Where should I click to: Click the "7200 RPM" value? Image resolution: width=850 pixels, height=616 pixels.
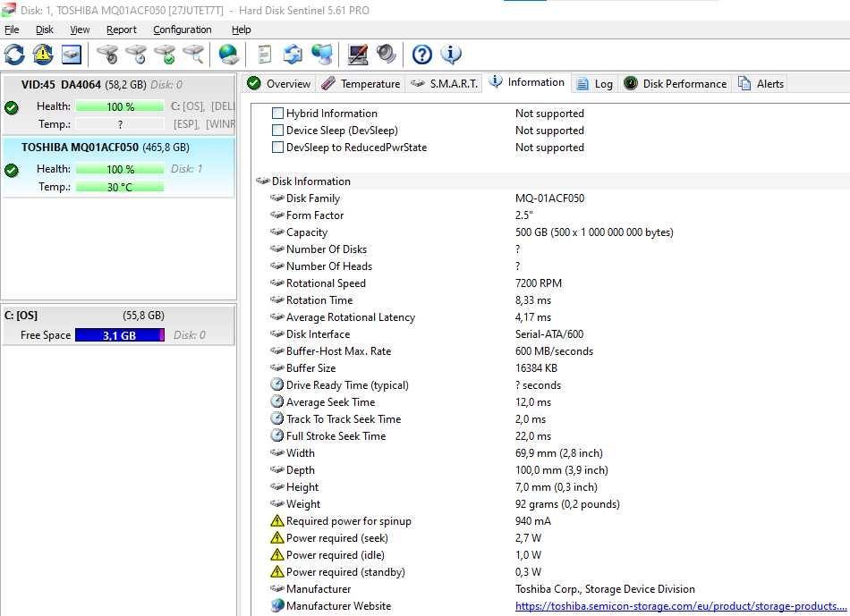click(539, 283)
